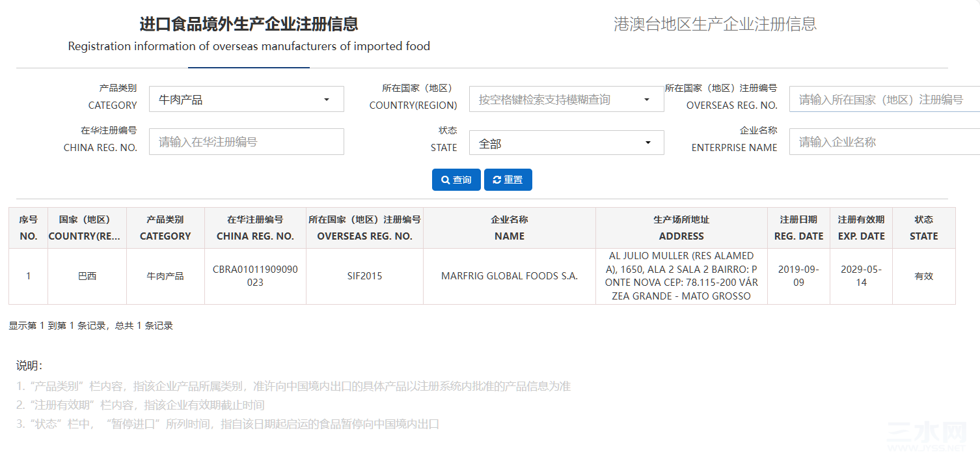Click the 显示第 1 到第 1 条记录 pagination text
This screenshot has height=461, width=980.
click(x=91, y=326)
